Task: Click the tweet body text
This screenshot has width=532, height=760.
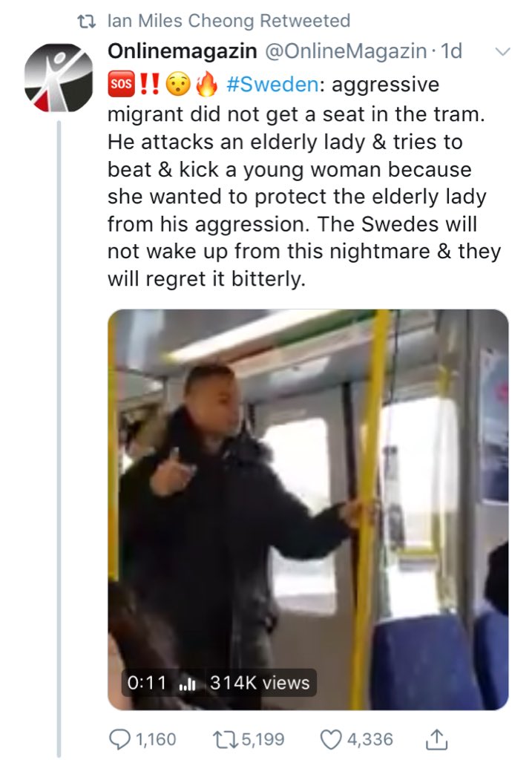Action: [x=304, y=181]
